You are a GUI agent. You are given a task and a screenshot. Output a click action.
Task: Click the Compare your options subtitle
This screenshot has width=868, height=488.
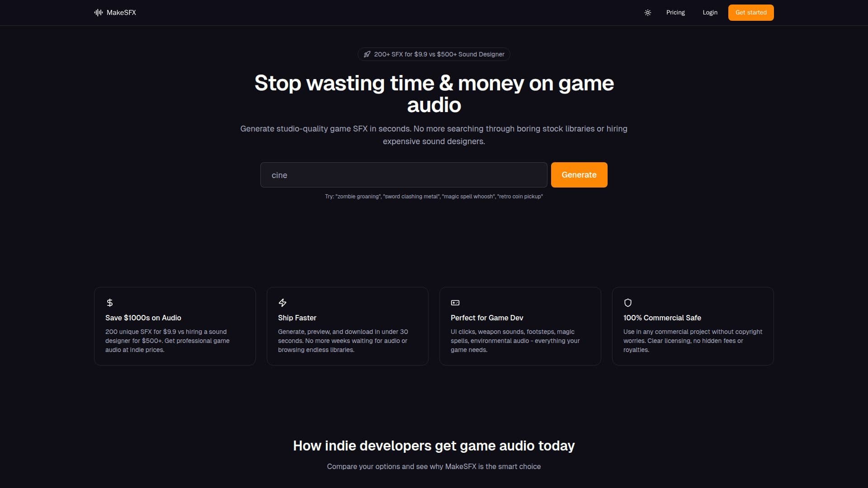click(x=434, y=466)
